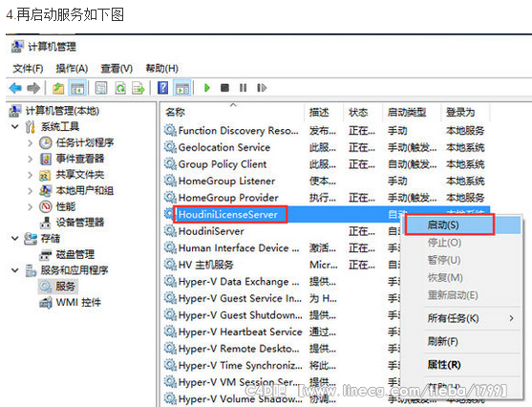The height and width of the screenshot is (407, 532).
Task: Click the Properties sheet toolbar icon
Action: click(x=101, y=88)
